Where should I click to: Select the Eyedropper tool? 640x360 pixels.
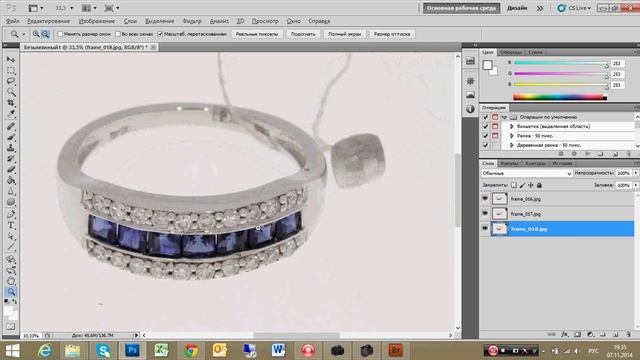(x=11, y=113)
